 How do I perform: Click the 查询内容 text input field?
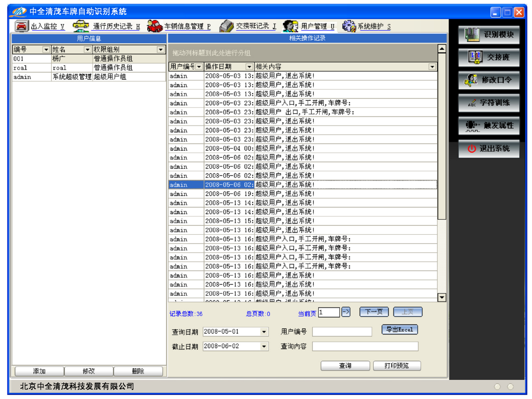tap(365, 347)
